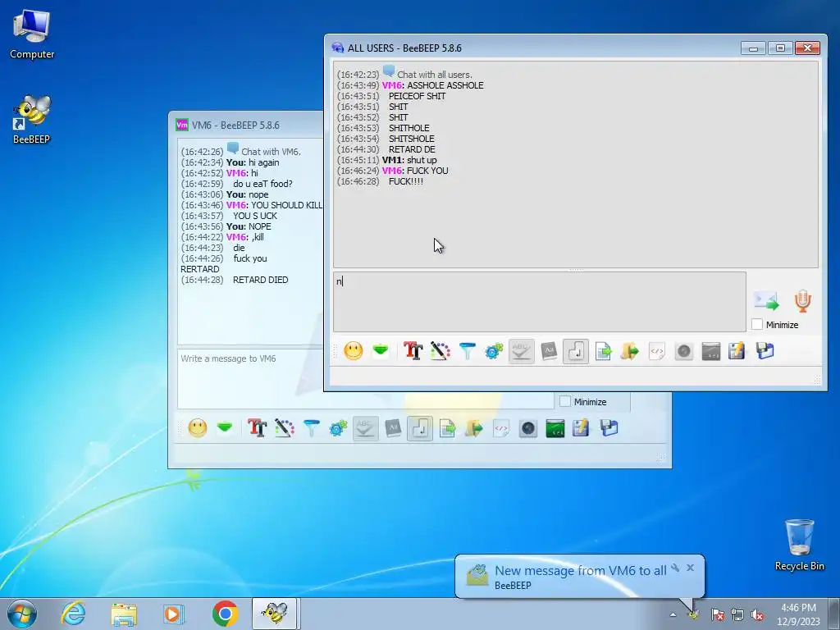Click dark screen-share icon in ALL USERS toolbar
The image size is (840, 630).
[x=711, y=351]
